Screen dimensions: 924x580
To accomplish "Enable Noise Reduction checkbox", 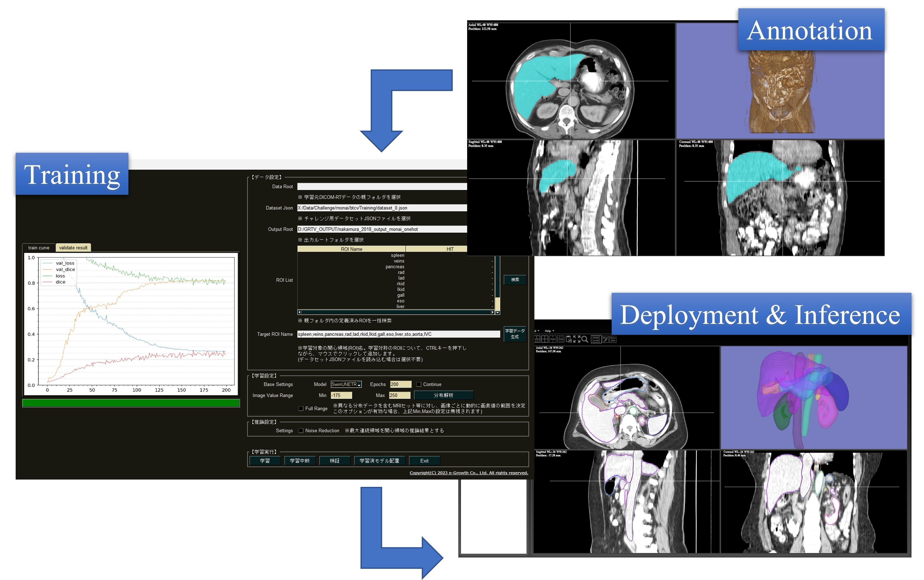I will tap(301, 431).
